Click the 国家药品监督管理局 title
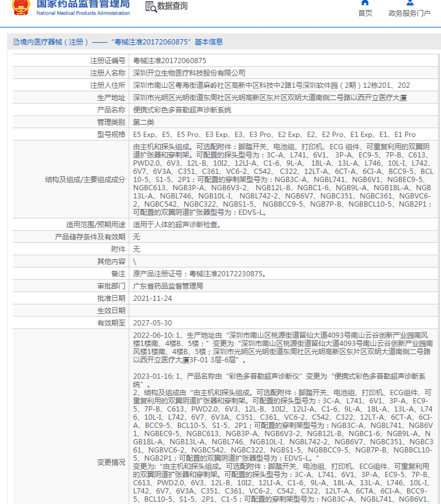 click(x=83, y=4)
